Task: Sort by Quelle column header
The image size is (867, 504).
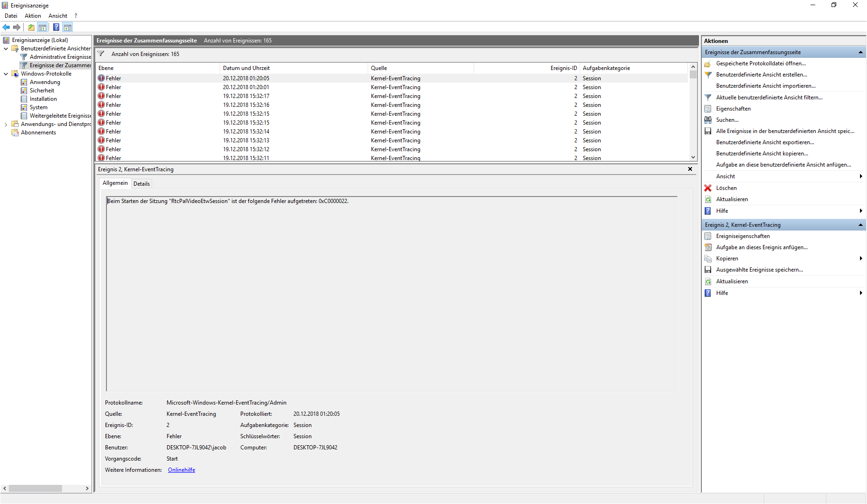Action: pos(420,68)
